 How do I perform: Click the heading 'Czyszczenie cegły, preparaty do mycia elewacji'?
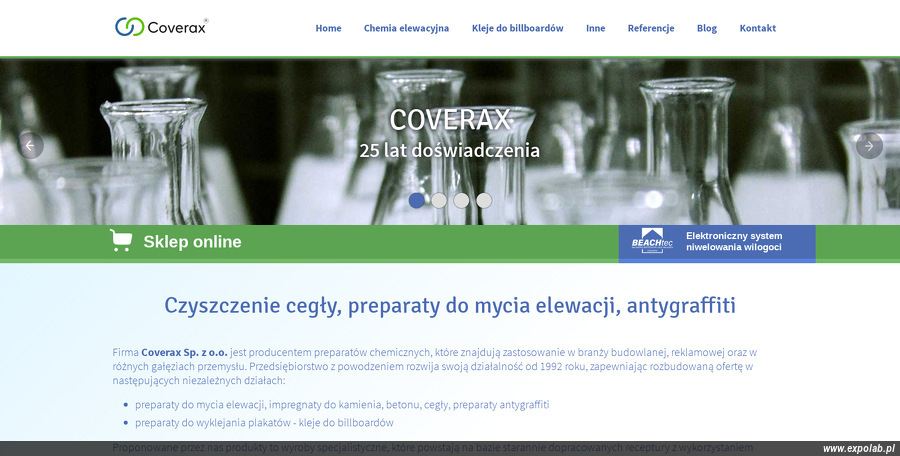pyautogui.click(x=450, y=306)
